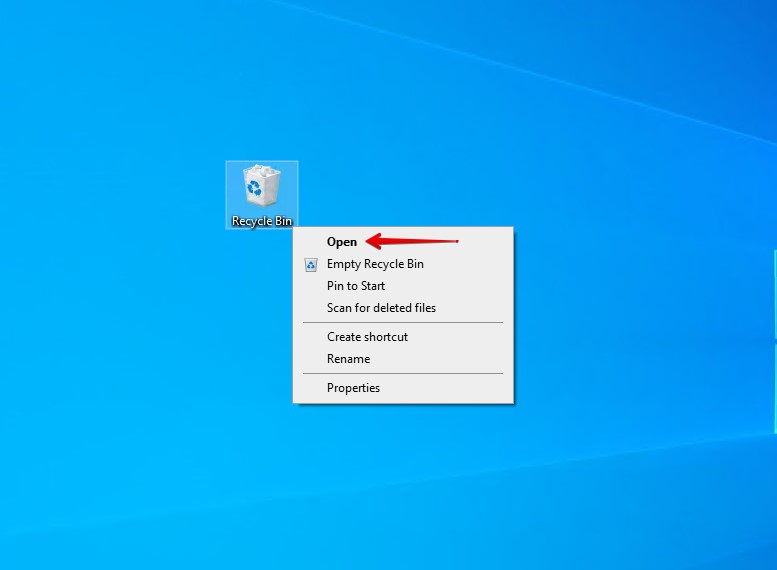Click the Recycle Bin label text
Image resolution: width=777 pixels, height=570 pixels.
(x=262, y=221)
